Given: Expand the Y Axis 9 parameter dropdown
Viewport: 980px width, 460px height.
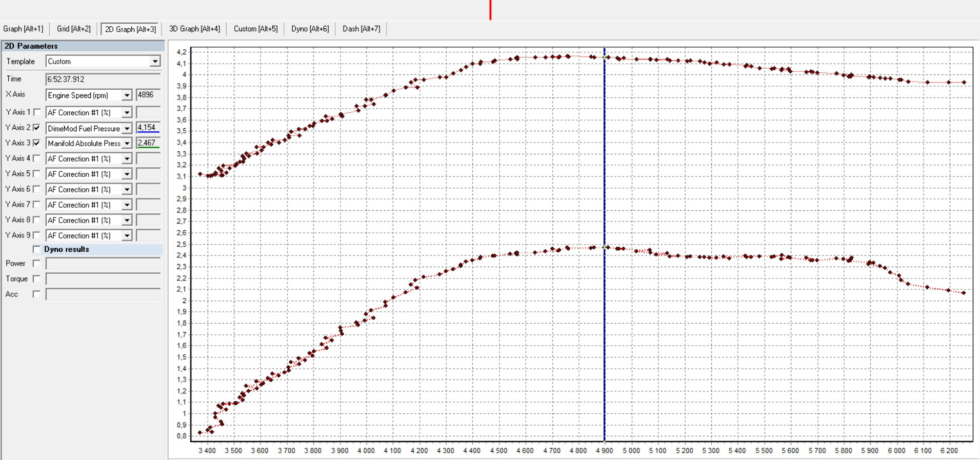Looking at the screenshot, I should pyautogui.click(x=89, y=236).
